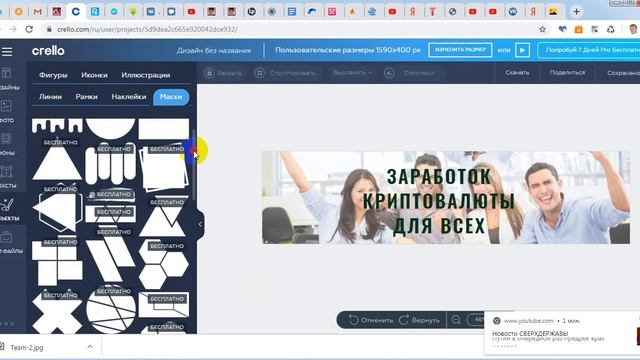Select the tilted stacked squares mask

point(163,168)
